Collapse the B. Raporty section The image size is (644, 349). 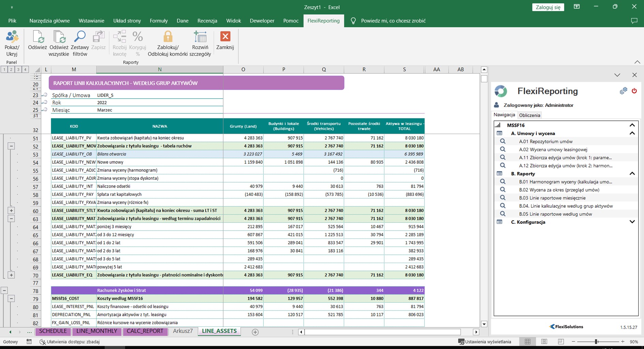pyautogui.click(x=632, y=174)
